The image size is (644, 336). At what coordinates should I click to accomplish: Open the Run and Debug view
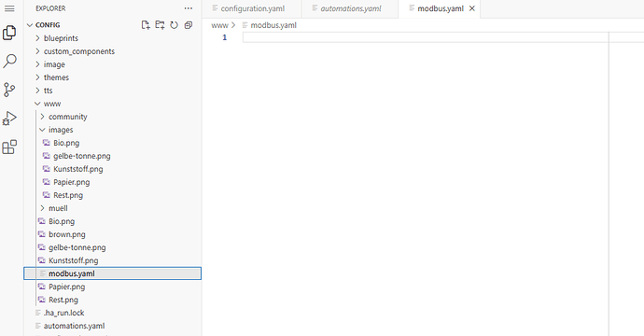pos(9,119)
